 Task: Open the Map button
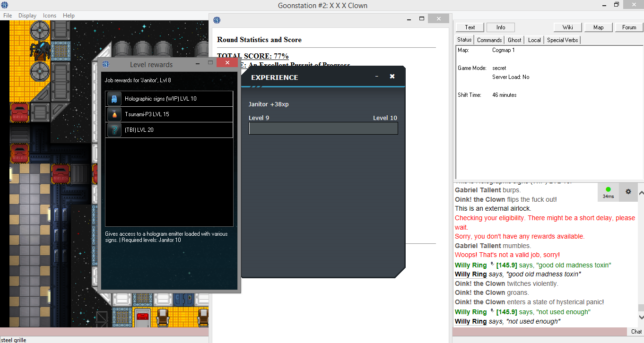(598, 27)
